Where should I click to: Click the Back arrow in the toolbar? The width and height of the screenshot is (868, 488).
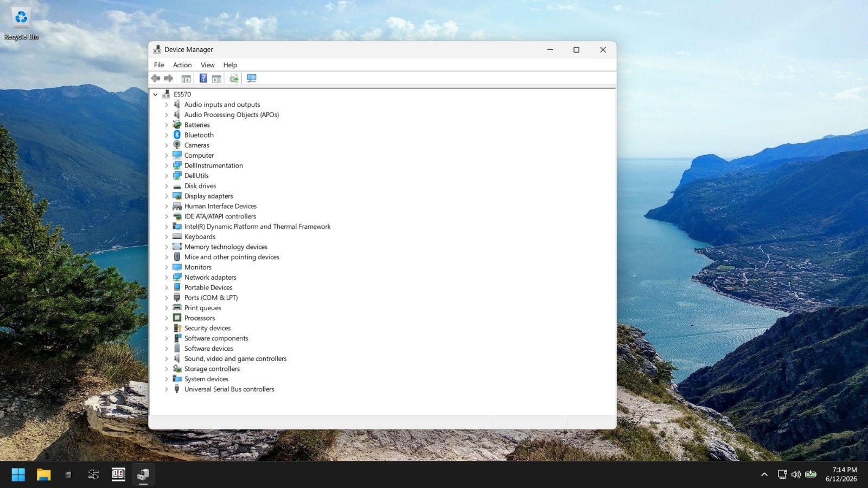[x=156, y=79]
